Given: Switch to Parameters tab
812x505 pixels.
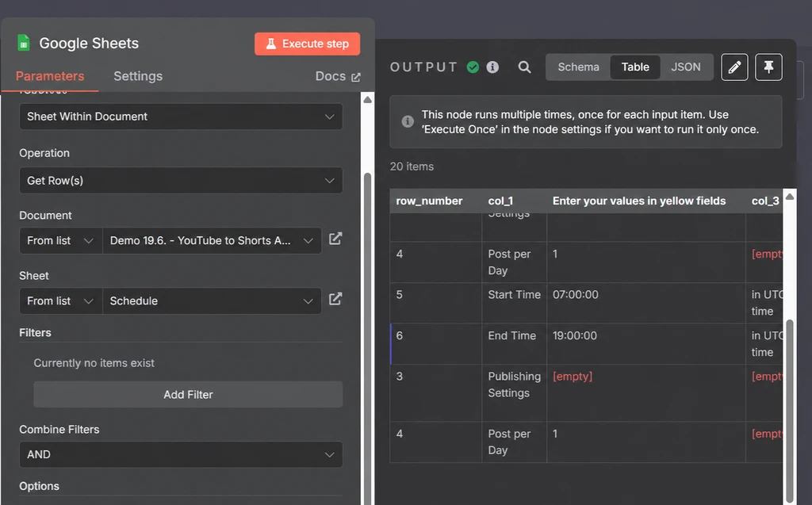Looking at the screenshot, I should tap(50, 76).
